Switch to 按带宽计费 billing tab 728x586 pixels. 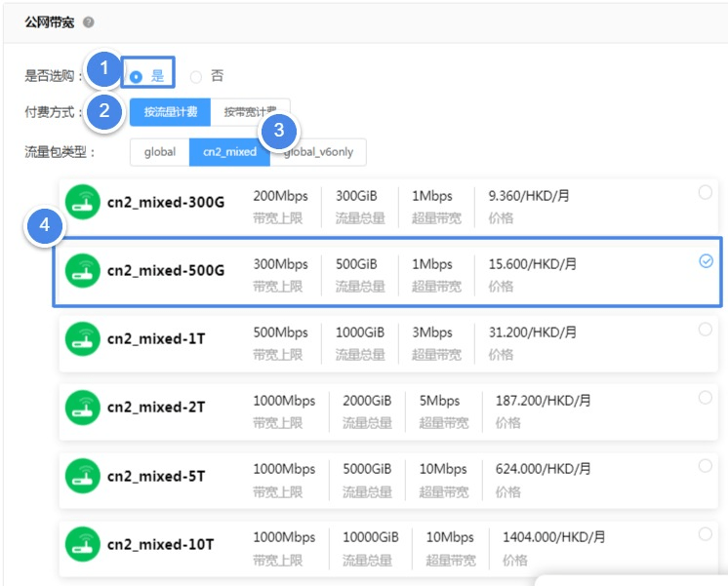pos(250,112)
